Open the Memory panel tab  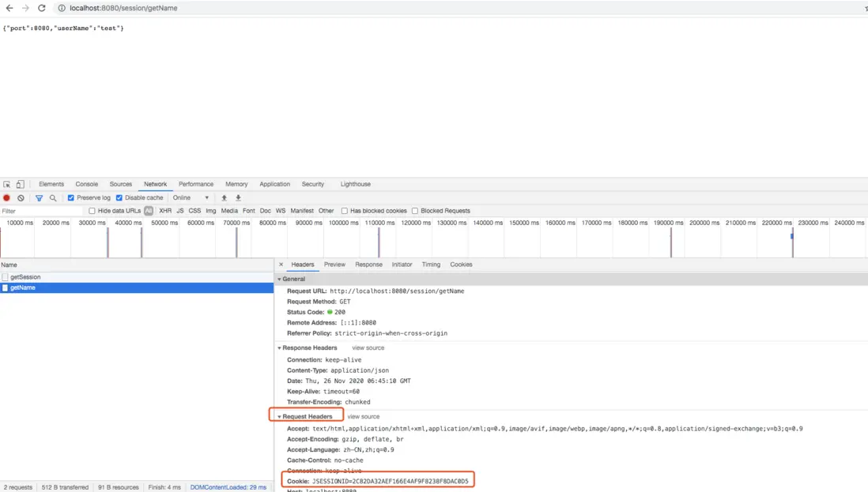tap(236, 184)
